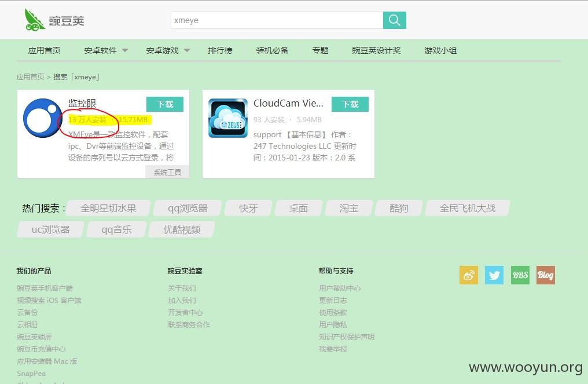Expand the 安卓游戏 dropdown arrow
The width and height of the screenshot is (588, 384).
click(187, 50)
